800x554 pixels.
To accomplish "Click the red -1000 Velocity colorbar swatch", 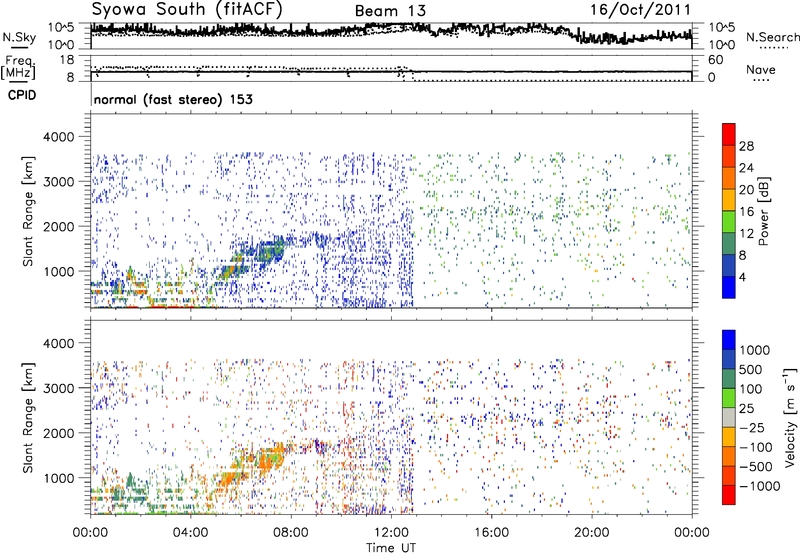I will tap(729, 495).
